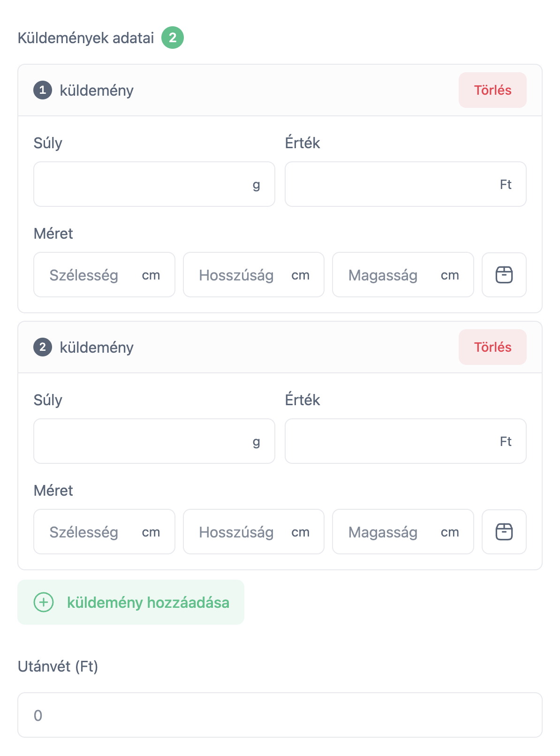560x756 pixels.
Task: Click the package box icon in küldemény 2
Action: 504,531
